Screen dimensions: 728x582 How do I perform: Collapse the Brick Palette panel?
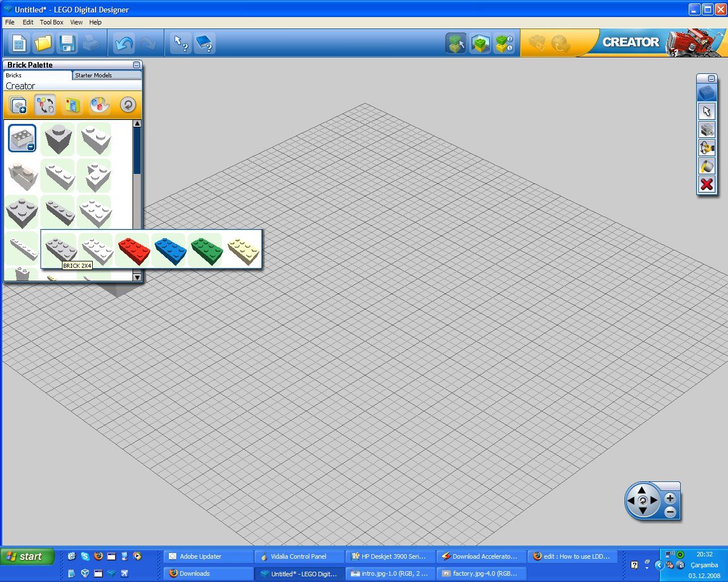[x=136, y=65]
